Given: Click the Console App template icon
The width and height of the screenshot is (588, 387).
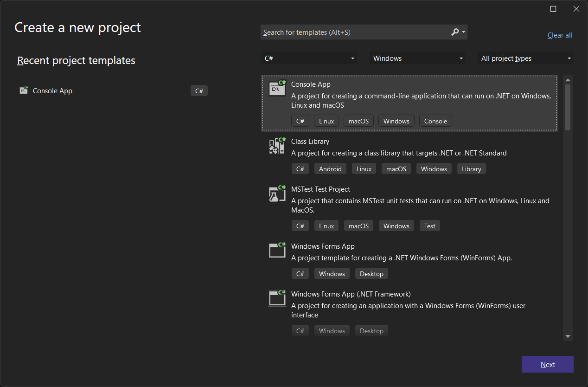Looking at the screenshot, I should (277, 88).
